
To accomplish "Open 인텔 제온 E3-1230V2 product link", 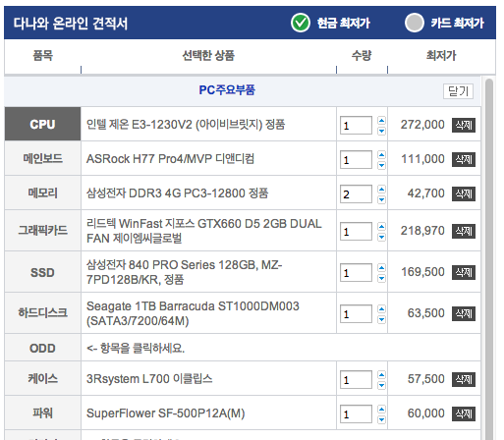I will [186, 125].
